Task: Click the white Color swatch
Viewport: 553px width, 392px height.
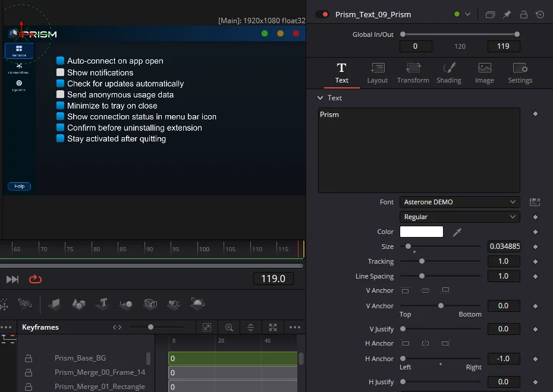Action: coord(422,232)
